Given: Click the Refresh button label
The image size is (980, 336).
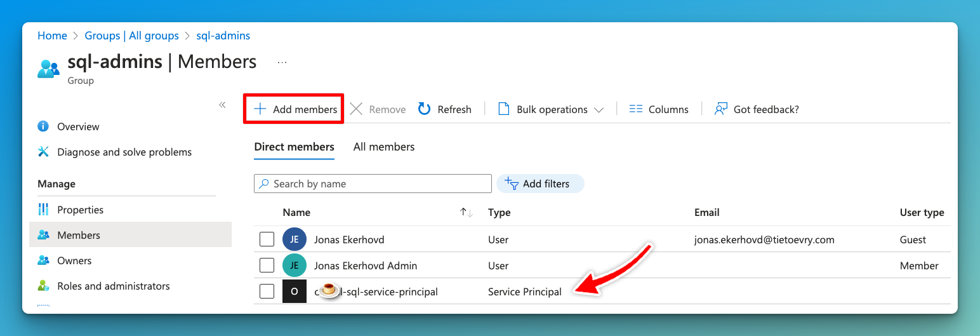Looking at the screenshot, I should (x=454, y=109).
